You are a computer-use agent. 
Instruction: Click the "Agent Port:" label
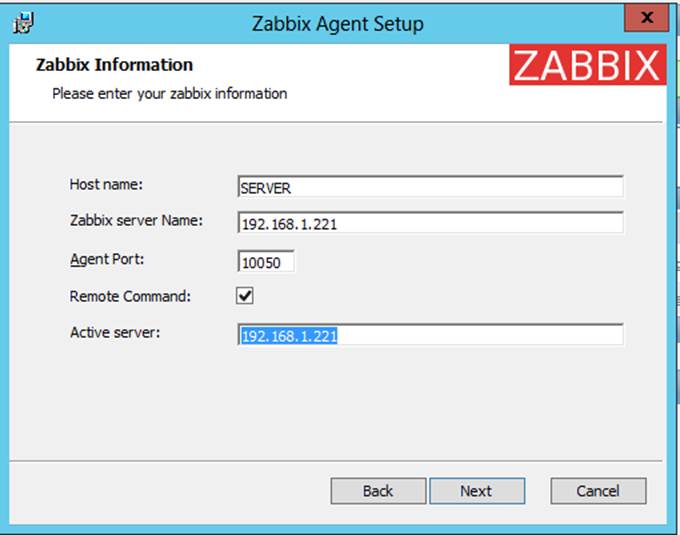(107, 258)
